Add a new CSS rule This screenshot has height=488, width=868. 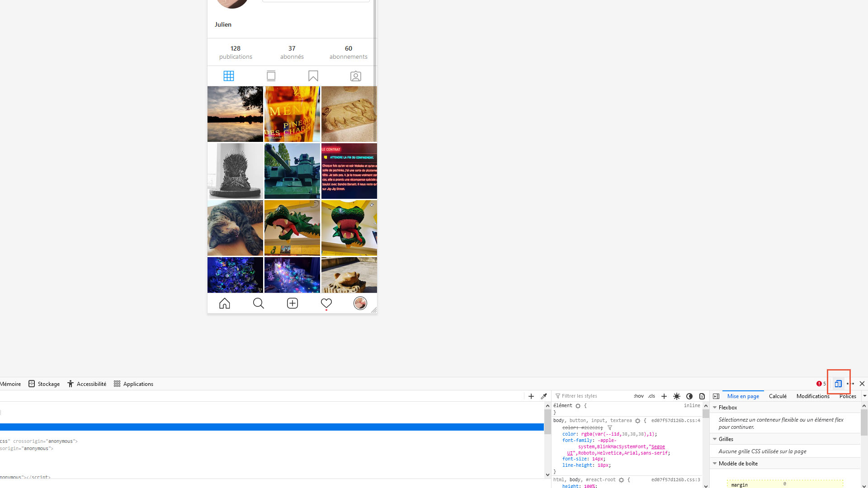tap(664, 396)
